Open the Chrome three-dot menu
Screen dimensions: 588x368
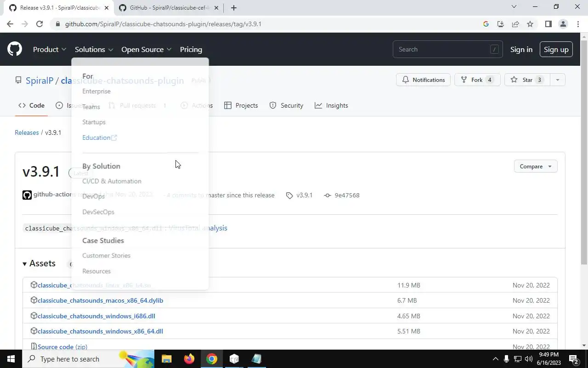(x=577, y=24)
